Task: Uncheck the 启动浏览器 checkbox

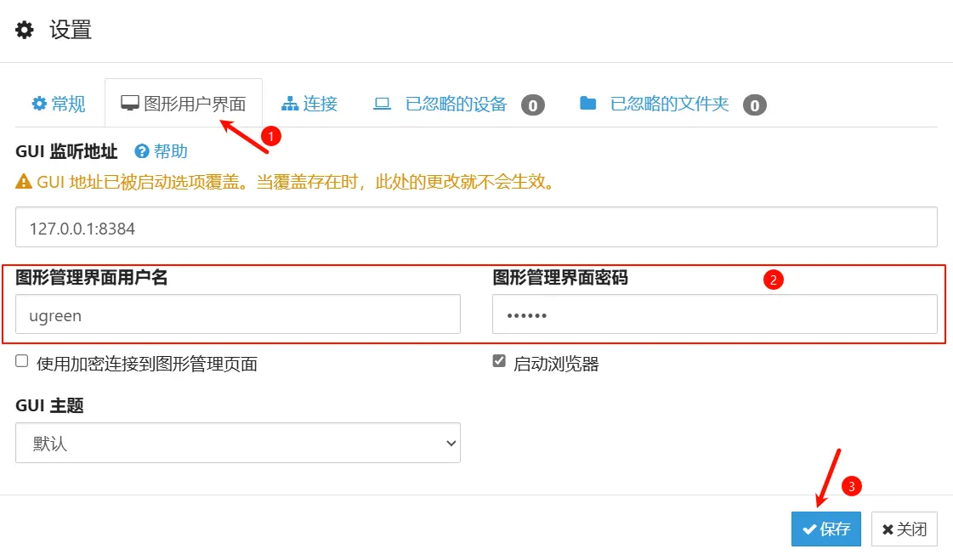Action: (499, 361)
